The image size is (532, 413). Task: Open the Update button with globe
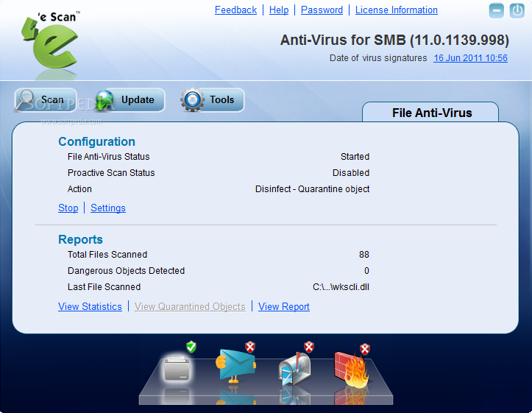[130, 100]
